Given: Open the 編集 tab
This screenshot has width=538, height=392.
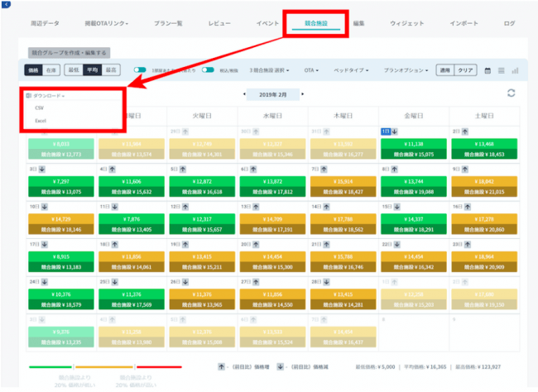Looking at the screenshot, I should pos(359,23).
